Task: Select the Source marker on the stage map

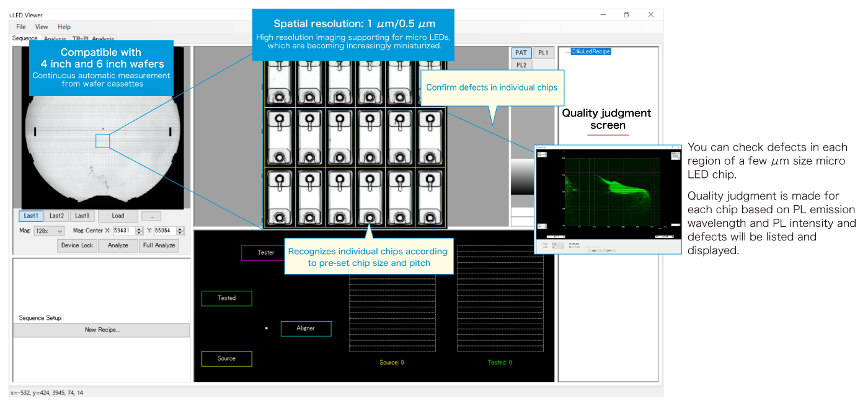Action: [226, 359]
